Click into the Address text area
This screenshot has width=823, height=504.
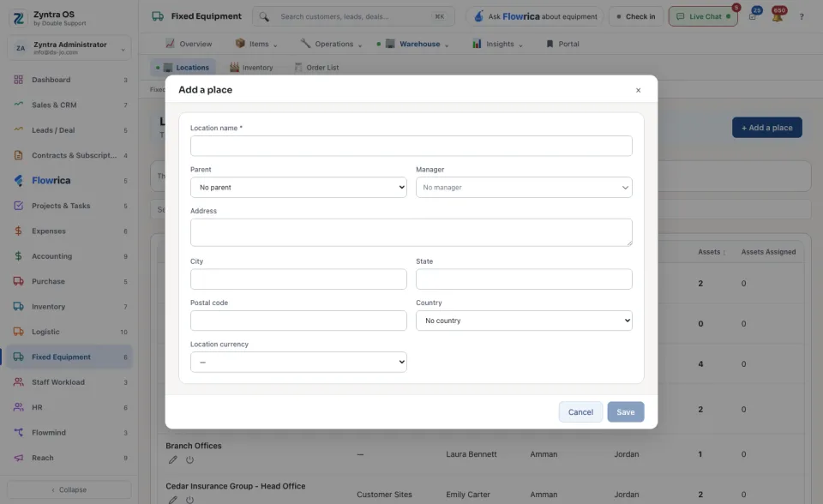411,232
